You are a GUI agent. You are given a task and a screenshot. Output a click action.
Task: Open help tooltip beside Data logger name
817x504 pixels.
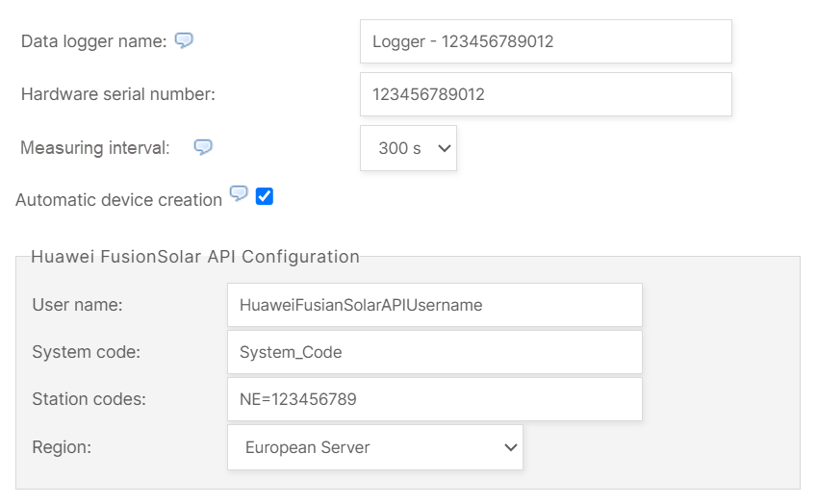tap(184, 40)
